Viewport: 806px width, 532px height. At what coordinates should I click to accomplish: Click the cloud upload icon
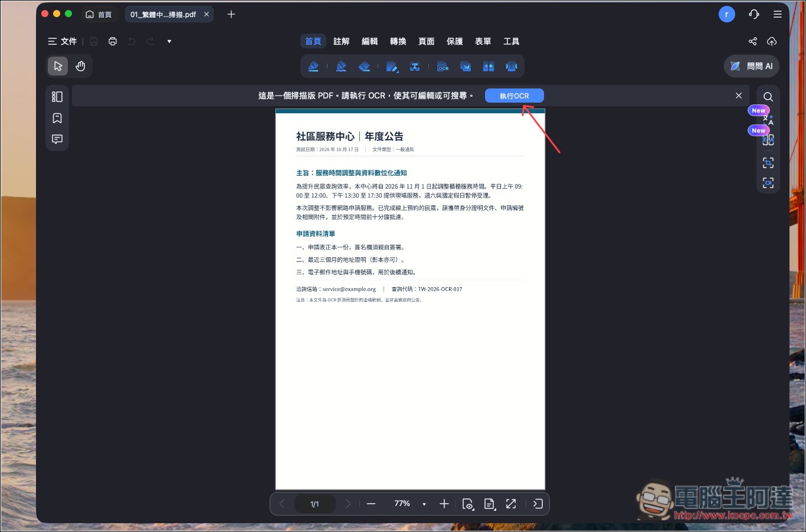772,41
